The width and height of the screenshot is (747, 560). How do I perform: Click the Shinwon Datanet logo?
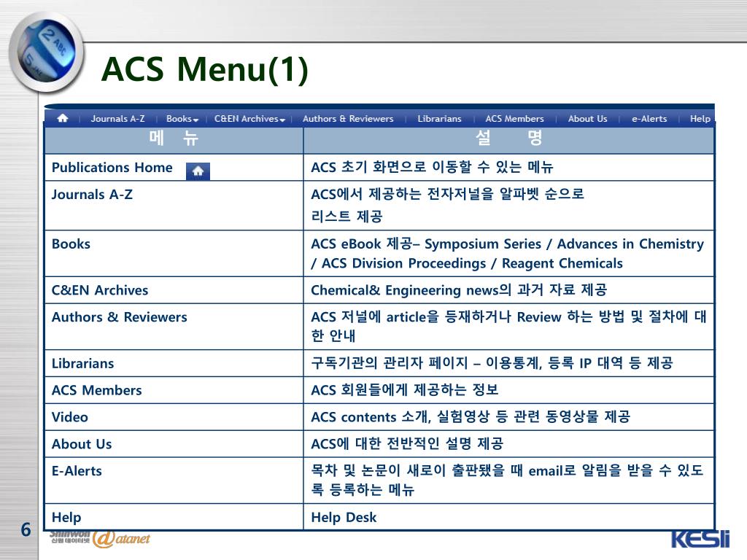pyautogui.click(x=99, y=538)
